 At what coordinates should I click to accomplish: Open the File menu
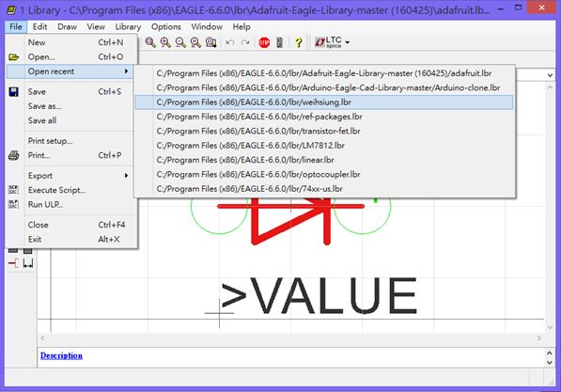click(x=16, y=27)
